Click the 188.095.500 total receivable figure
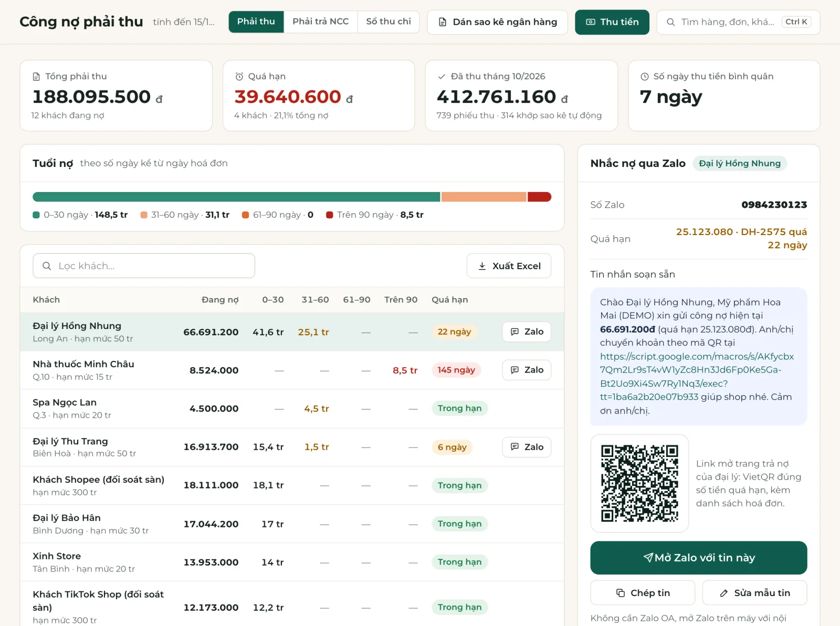Image resolution: width=840 pixels, height=626 pixels. (91, 97)
